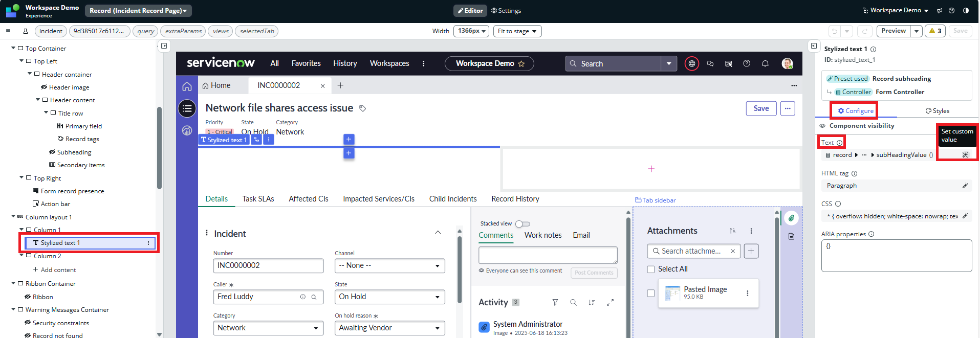This screenshot has width=980, height=338.
Task: Open the Styles tab in properties panel
Action: coord(937,111)
